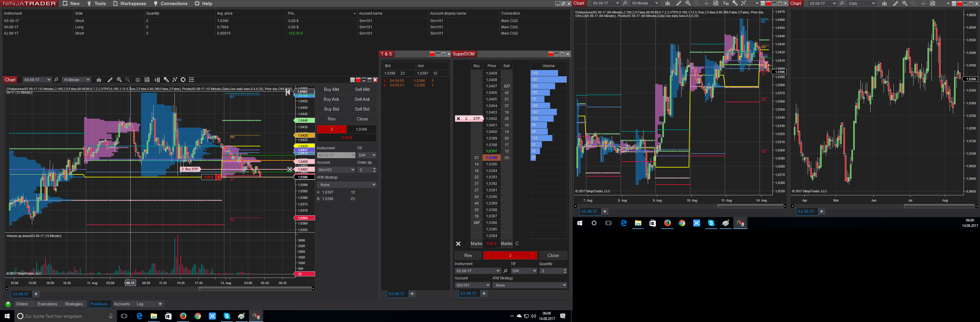Expand SuperDOM Instrument 6S 09-17 dropdown

tap(477, 271)
